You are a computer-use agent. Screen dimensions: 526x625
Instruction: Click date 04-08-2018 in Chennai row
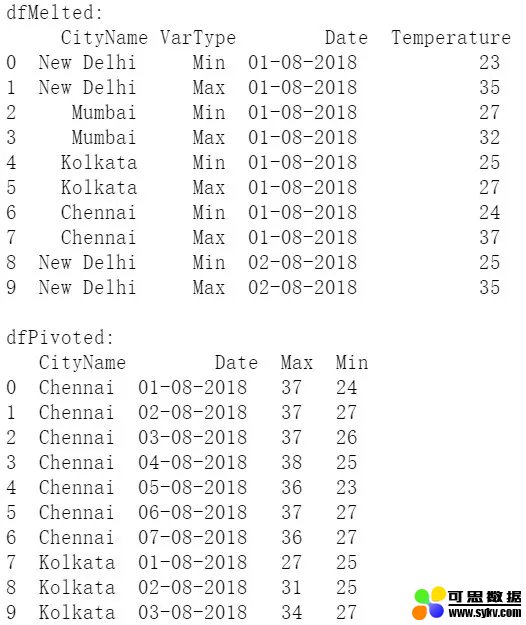coord(192,462)
